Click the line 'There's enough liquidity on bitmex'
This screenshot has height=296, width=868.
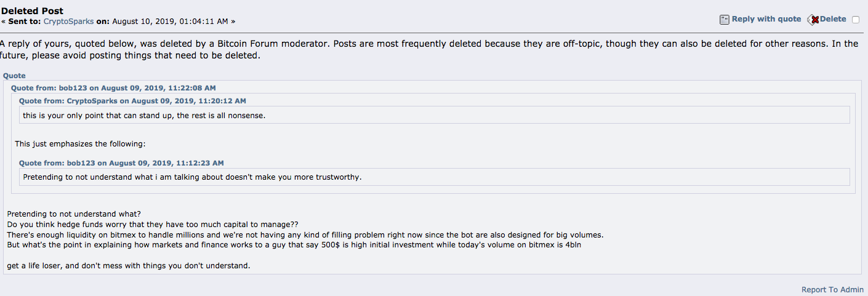(x=305, y=234)
